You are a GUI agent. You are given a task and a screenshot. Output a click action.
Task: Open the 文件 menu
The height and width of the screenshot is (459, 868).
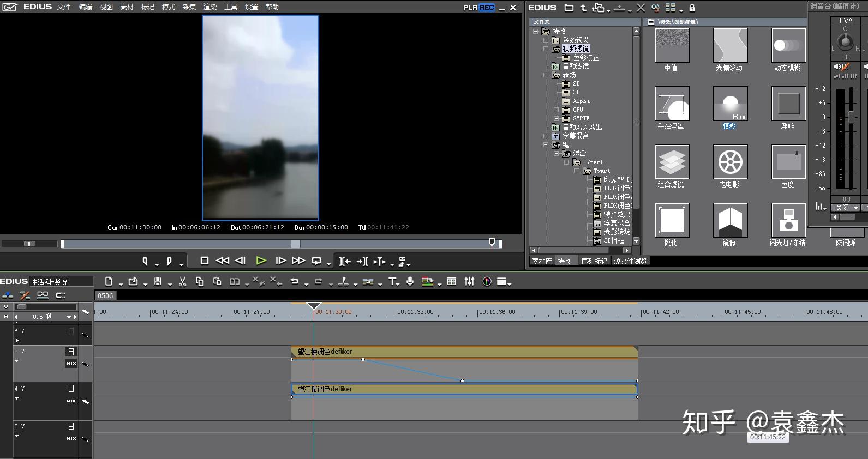point(64,7)
